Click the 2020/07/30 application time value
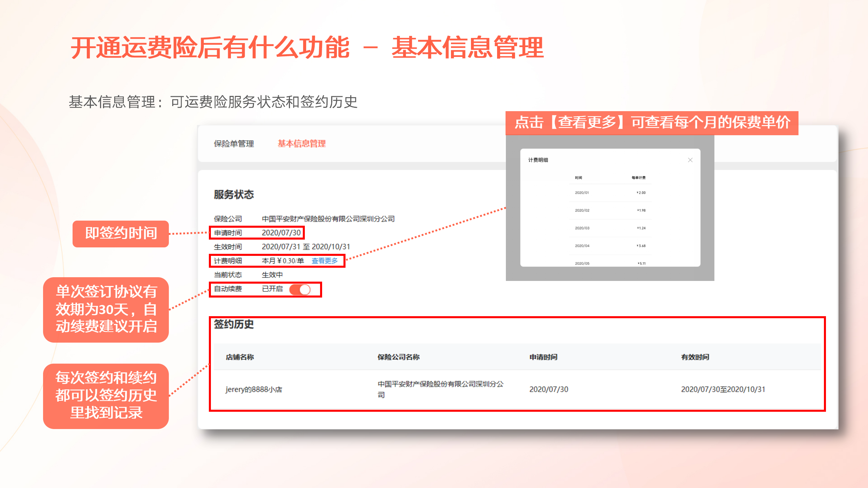This screenshot has width=868, height=488. pyautogui.click(x=281, y=233)
